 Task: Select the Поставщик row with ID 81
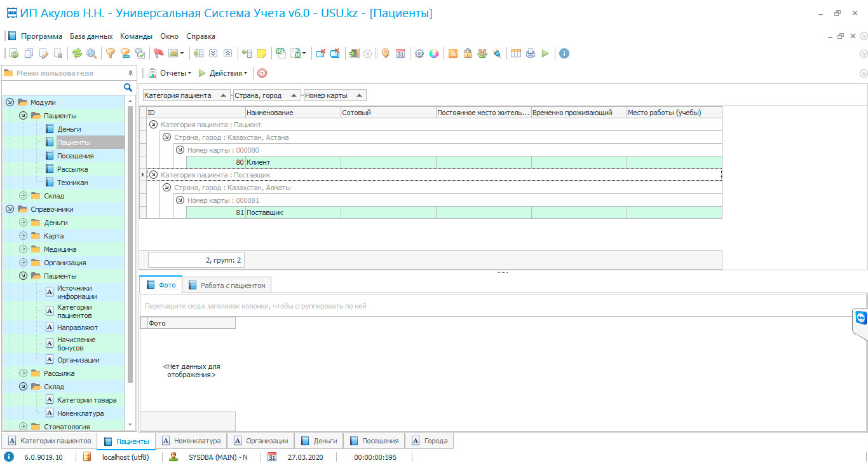tap(454, 212)
